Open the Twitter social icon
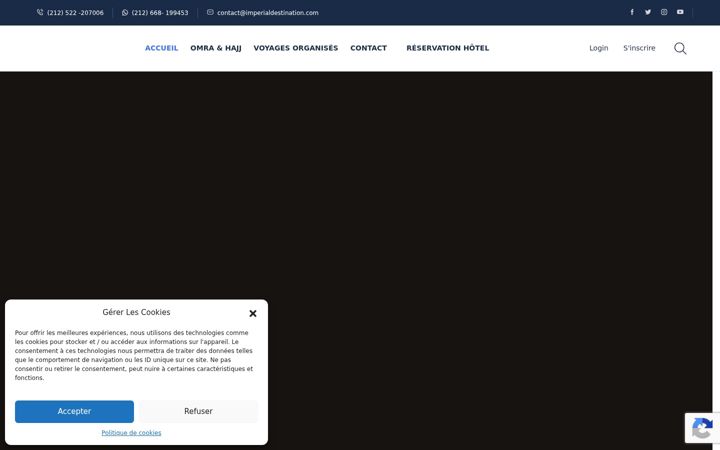This screenshot has height=450, width=720. pos(647,12)
